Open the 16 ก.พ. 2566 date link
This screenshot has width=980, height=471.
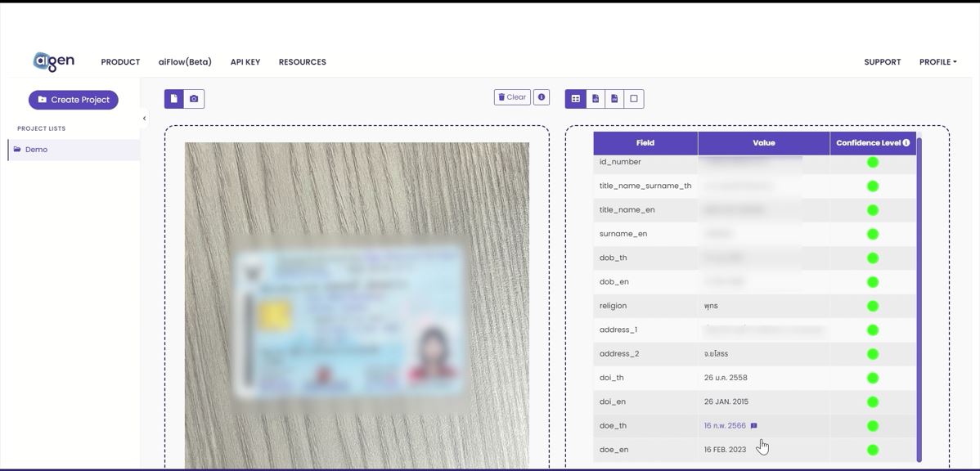725,425
